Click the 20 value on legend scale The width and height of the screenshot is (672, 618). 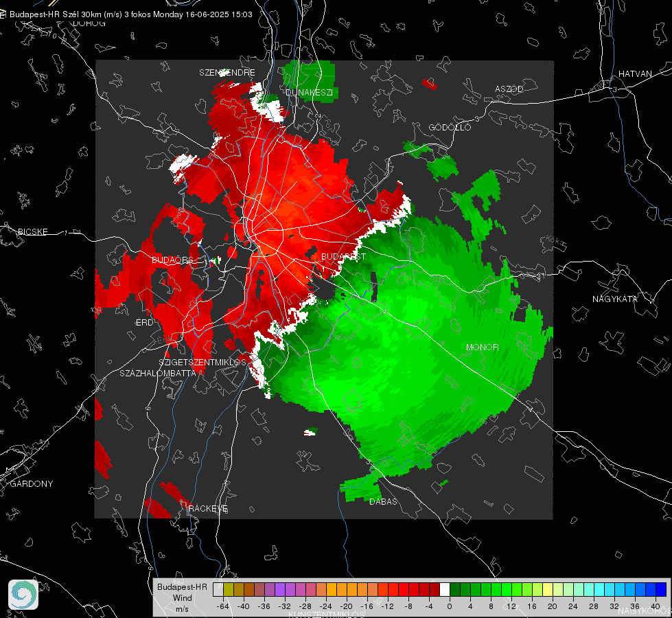click(552, 606)
